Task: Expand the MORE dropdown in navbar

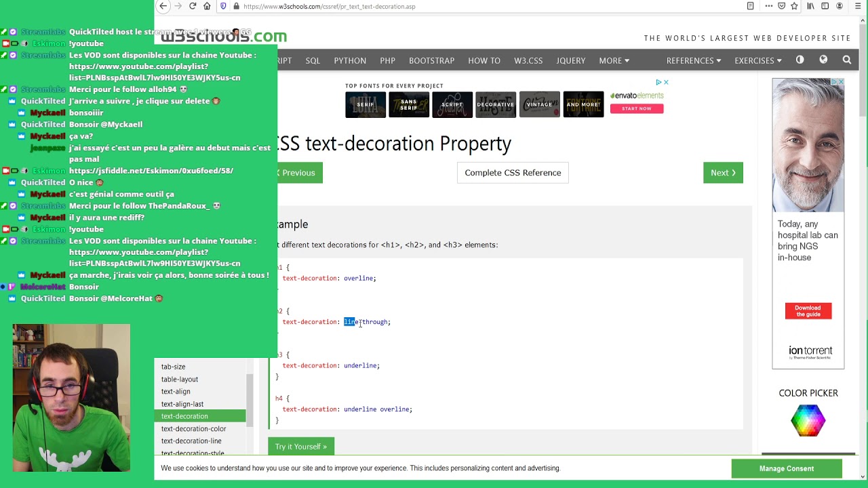Action: [614, 60]
